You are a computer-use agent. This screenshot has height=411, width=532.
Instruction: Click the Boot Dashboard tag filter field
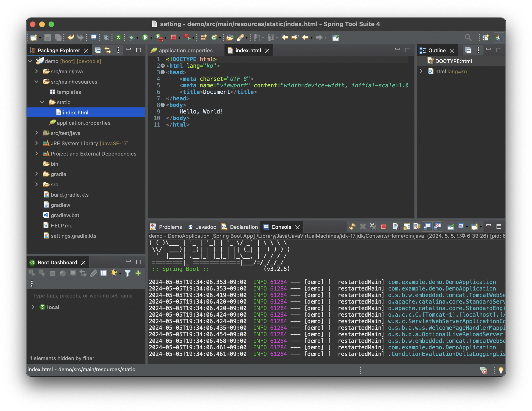pyautogui.click(x=83, y=296)
